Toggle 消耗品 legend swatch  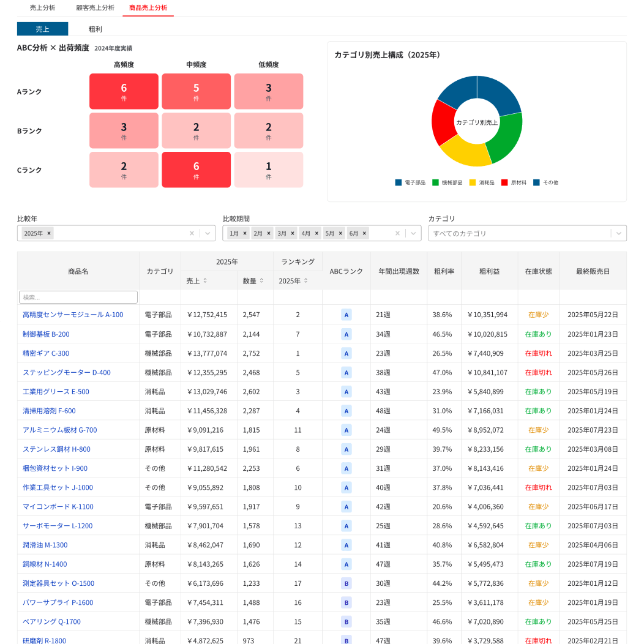coord(473,182)
